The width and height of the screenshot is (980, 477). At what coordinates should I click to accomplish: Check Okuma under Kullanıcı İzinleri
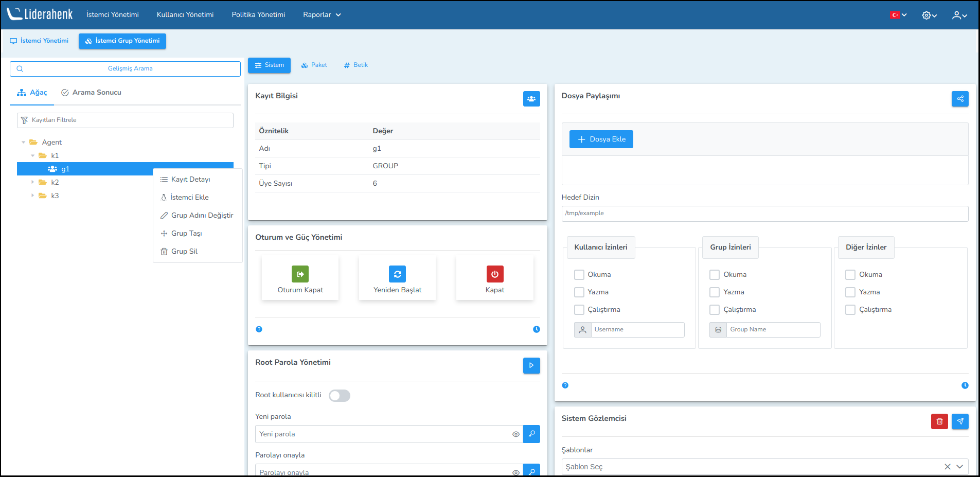coord(579,275)
